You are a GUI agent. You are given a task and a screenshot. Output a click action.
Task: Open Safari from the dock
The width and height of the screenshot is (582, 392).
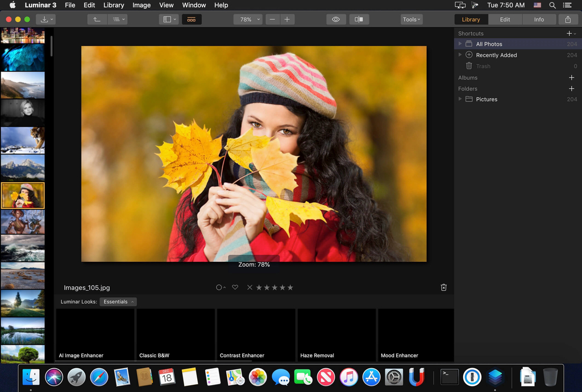tap(99, 377)
